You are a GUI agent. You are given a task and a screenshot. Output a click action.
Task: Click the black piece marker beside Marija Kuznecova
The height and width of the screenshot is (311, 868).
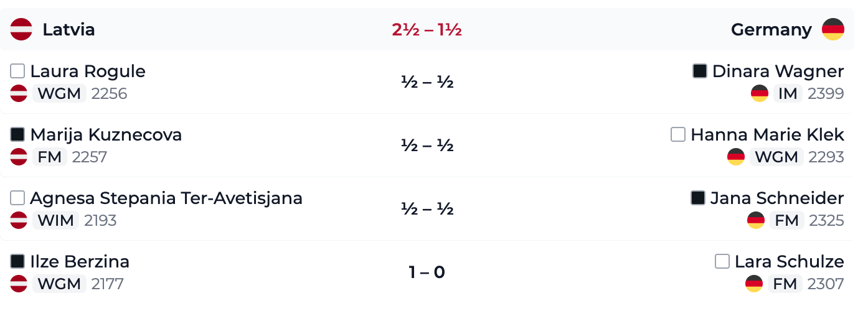click(18, 135)
